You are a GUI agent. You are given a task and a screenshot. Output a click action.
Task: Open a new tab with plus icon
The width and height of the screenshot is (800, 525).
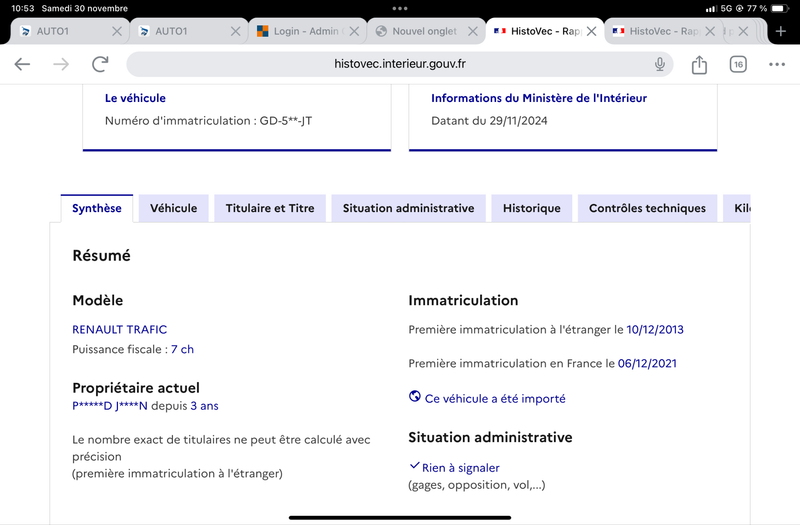pyautogui.click(x=781, y=31)
